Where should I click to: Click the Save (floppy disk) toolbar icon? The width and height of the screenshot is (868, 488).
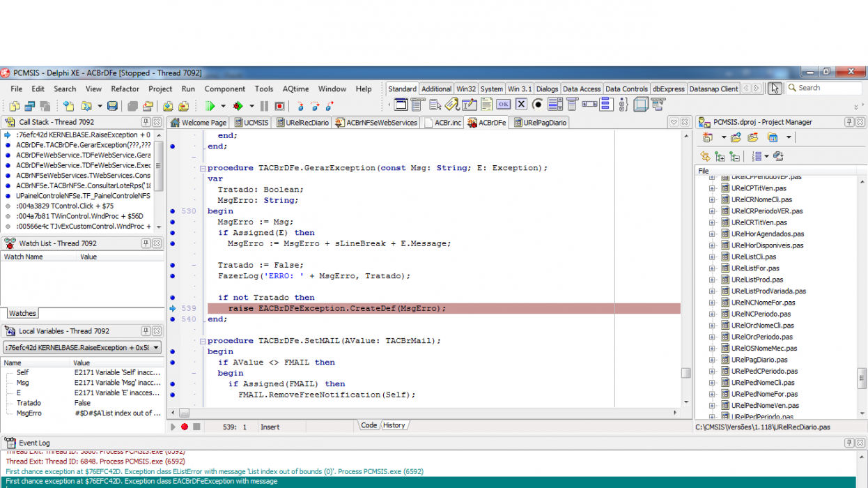(x=113, y=106)
